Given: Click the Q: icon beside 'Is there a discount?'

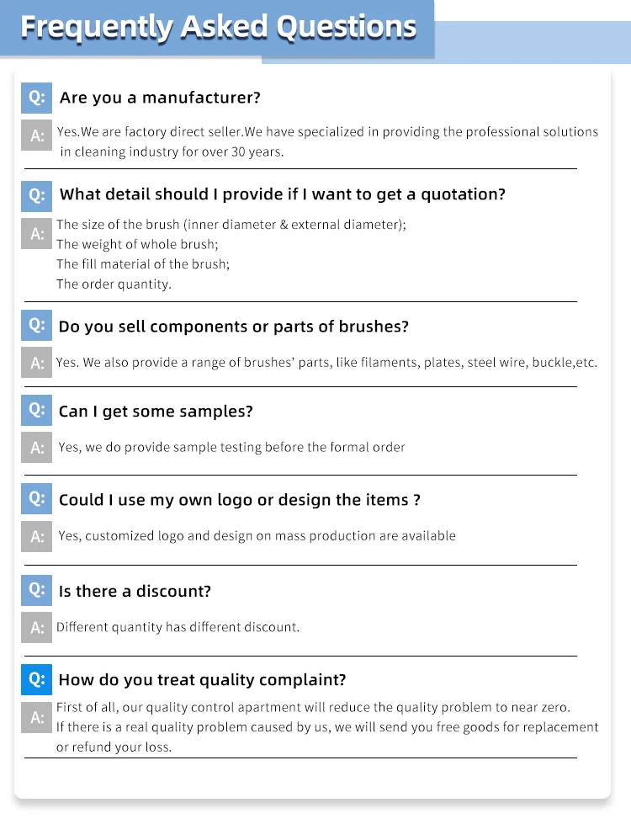Looking at the screenshot, I should pos(36,590).
